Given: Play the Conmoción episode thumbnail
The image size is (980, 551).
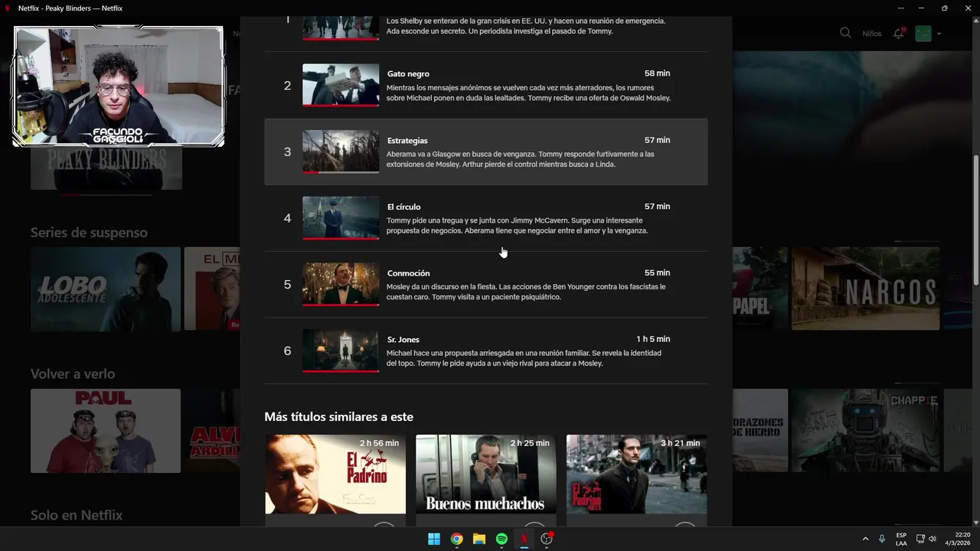Looking at the screenshot, I should [341, 284].
